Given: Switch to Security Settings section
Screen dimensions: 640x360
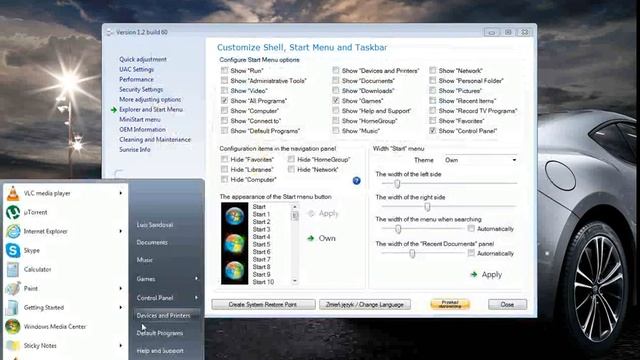Looking at the screenshot, I should [141, 89].
